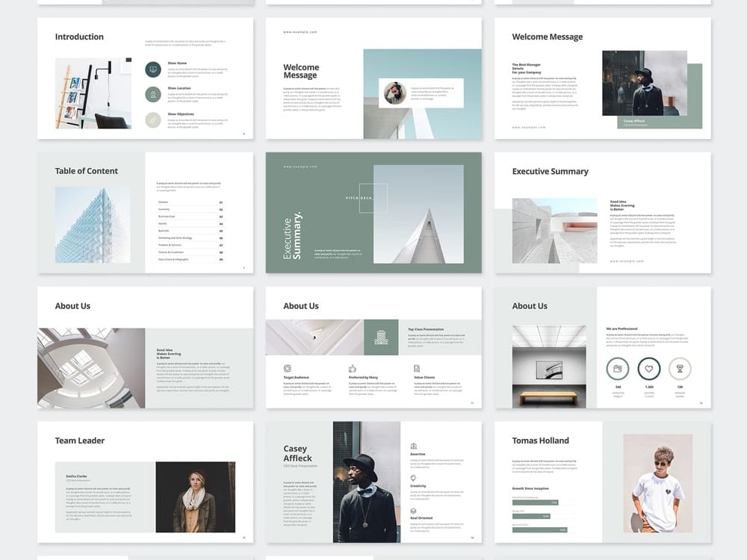Image resolution: width=747 pixels, height=560 pixels.
Task: Click the Growth Since Inception label
Action: 530,488
